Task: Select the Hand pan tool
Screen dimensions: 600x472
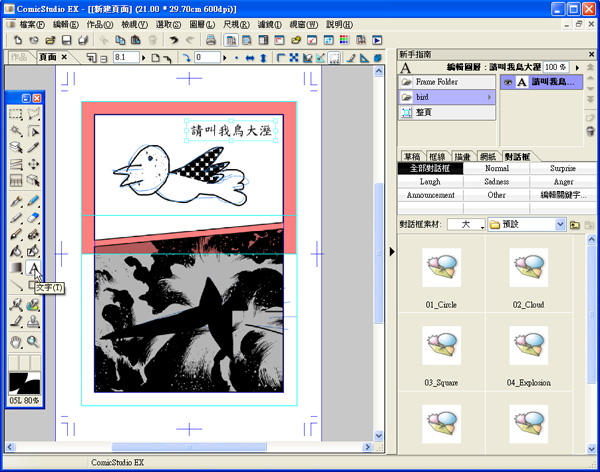Action: pyautogui.click(x=17, y=341)
